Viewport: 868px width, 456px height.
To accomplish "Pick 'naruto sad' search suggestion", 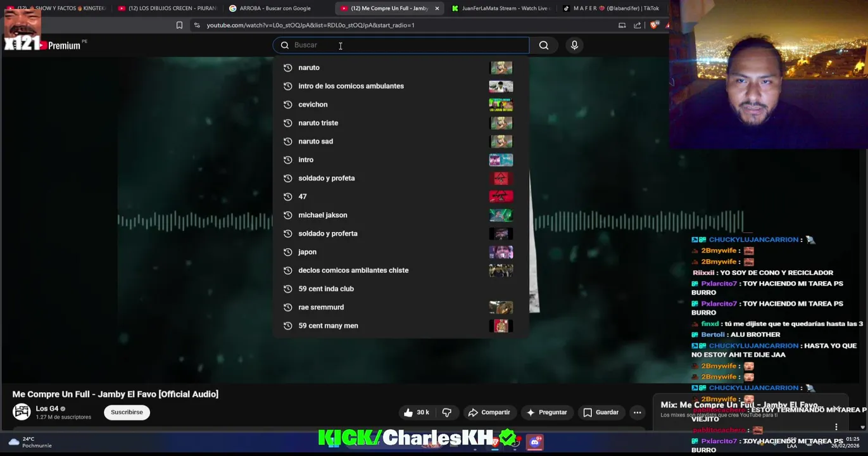I will pos(401,141).
